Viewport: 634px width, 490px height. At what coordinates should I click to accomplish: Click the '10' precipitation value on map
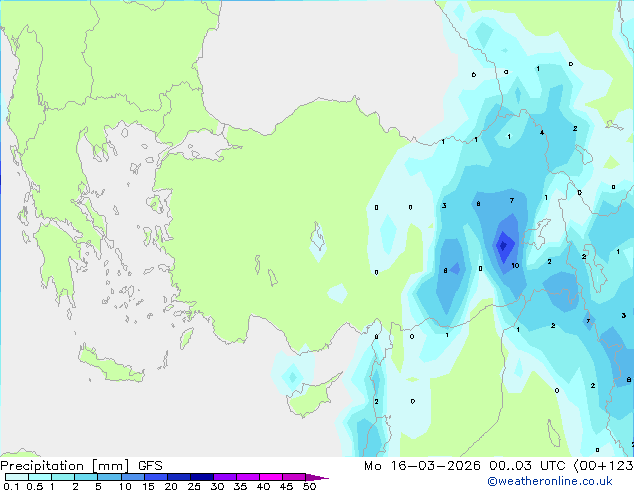[x=515, y=266]
